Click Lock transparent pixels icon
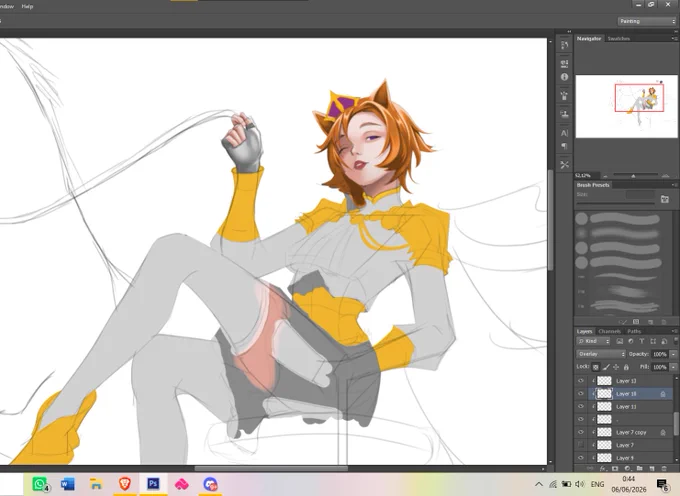The width and height of the screenshot is (680, 496). [x=596, y=367]
